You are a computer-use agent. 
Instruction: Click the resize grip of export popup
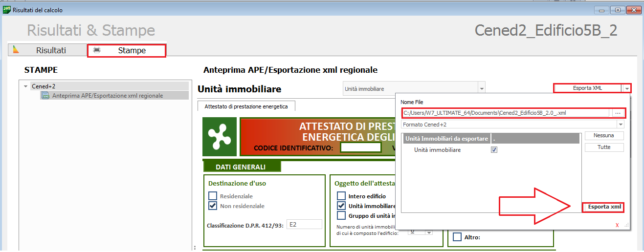point(626,226)
